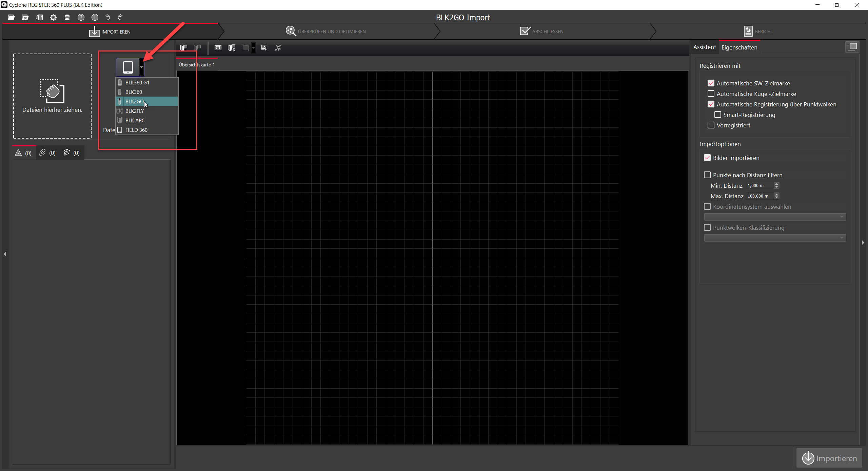This screenshot has height=471, width=868.
Task: Open point cloud classification combo box
Action: click(775, 238)
